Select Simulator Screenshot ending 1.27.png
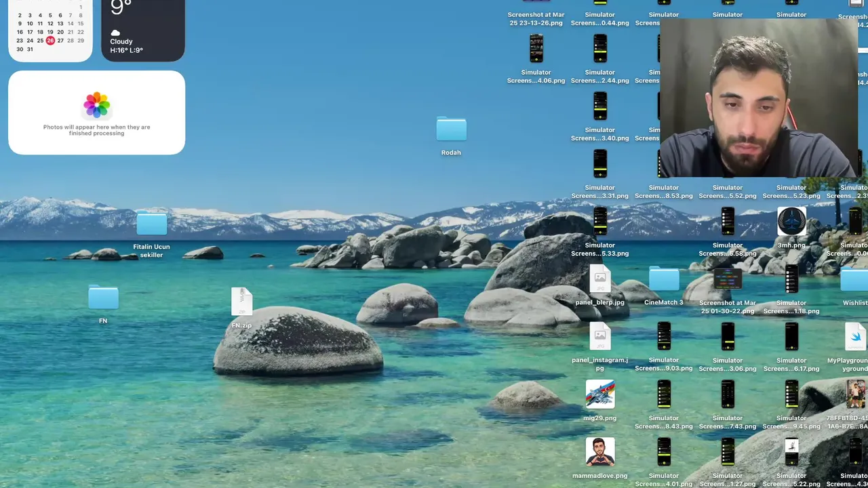The image size is (868, 488). click(x=728, y=452)
